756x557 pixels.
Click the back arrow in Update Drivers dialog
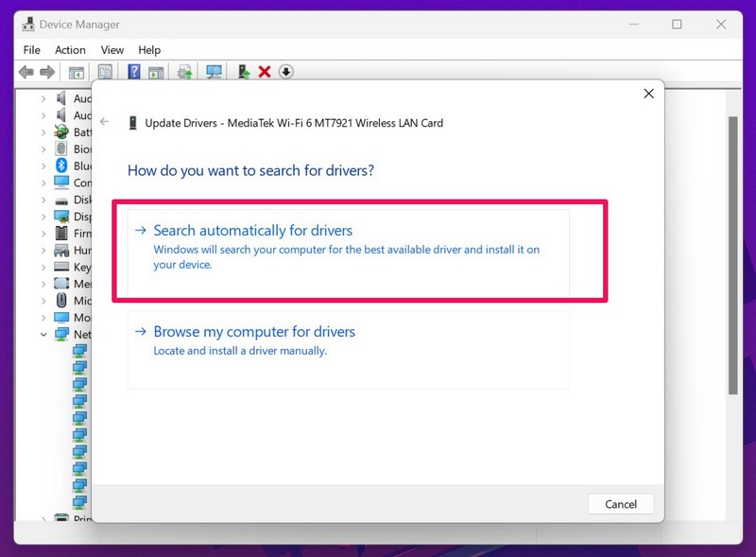coord(105,122)
